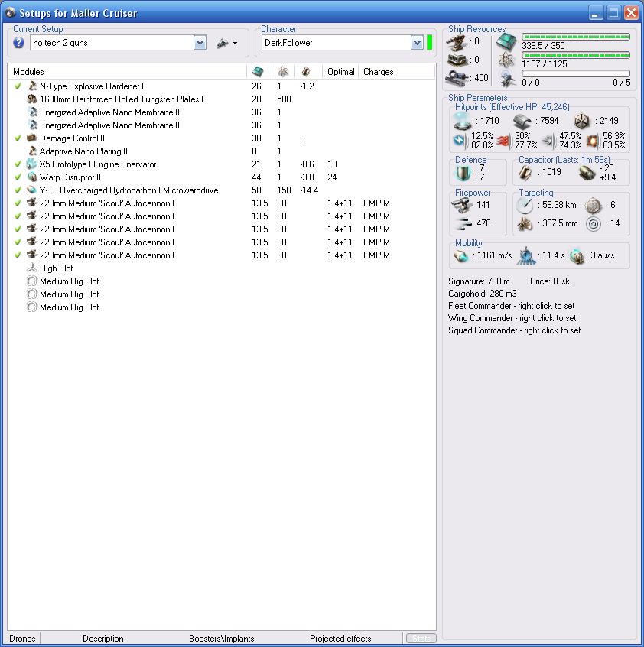Toggle the second 220mm Autocannon checkmark

(x=18, y=216)
